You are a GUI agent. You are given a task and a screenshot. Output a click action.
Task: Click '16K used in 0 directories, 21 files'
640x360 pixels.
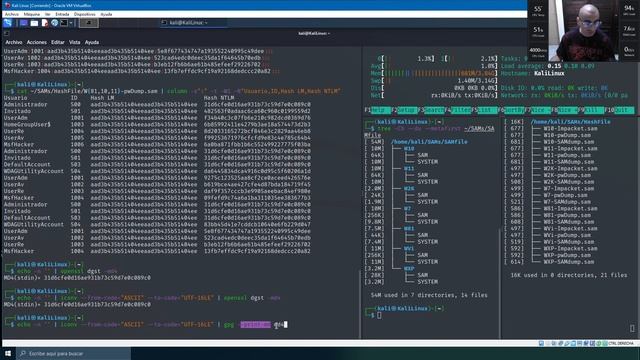pyautogui.click(x=569, y=275)
